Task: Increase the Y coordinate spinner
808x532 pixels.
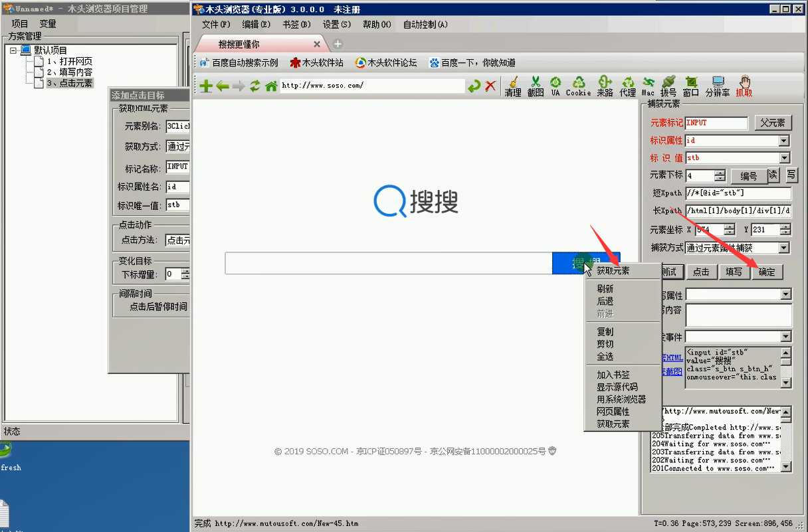Action: tap(785, 226)
